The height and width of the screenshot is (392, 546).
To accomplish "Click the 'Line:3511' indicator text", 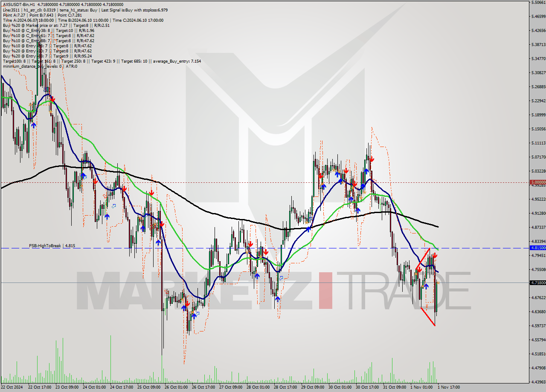I will (x=11, y=10).
